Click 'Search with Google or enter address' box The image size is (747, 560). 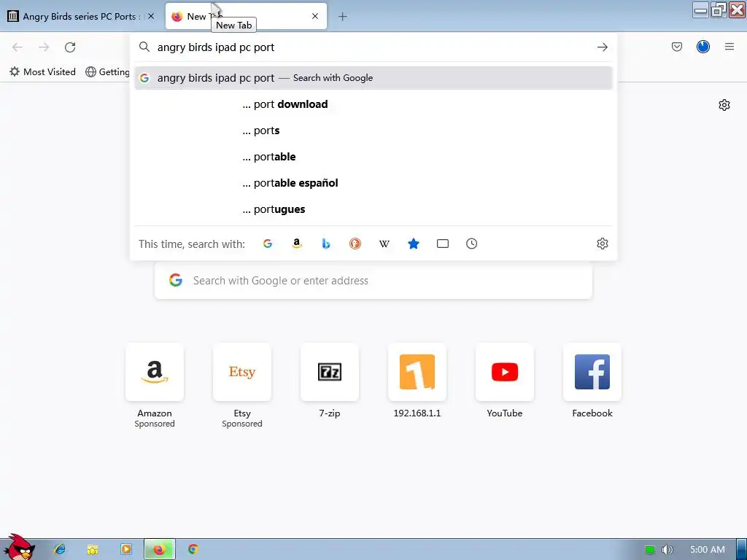coord(373,281)
